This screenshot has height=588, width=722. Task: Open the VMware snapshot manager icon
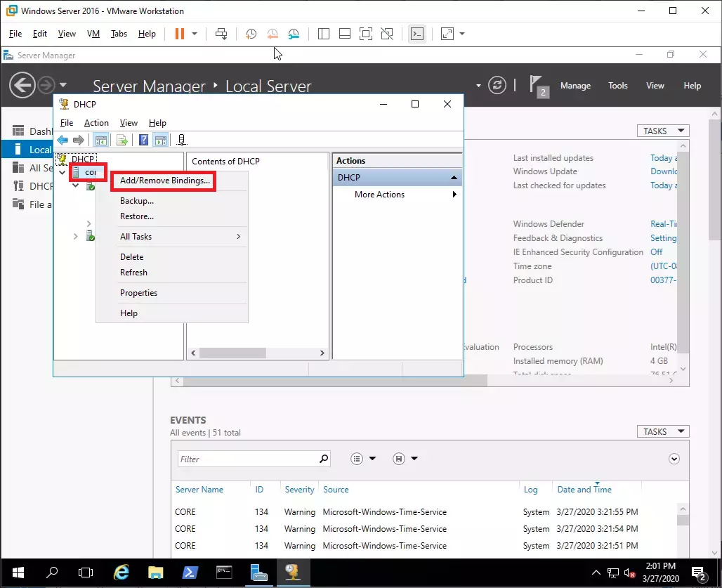tap(294, 34)
